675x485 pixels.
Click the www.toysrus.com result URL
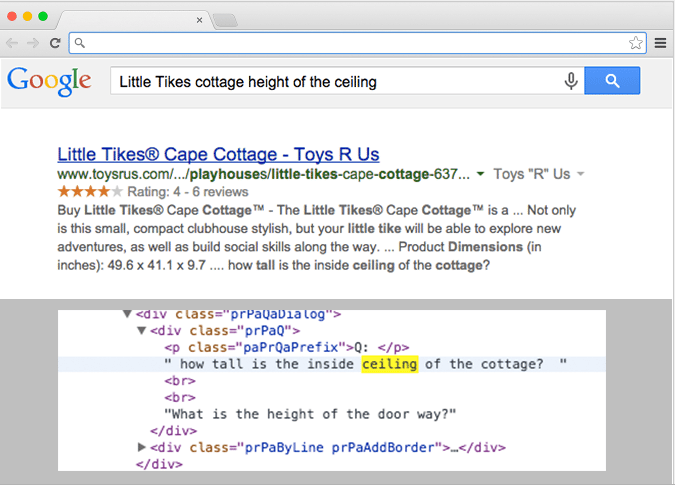coord(263,174)
